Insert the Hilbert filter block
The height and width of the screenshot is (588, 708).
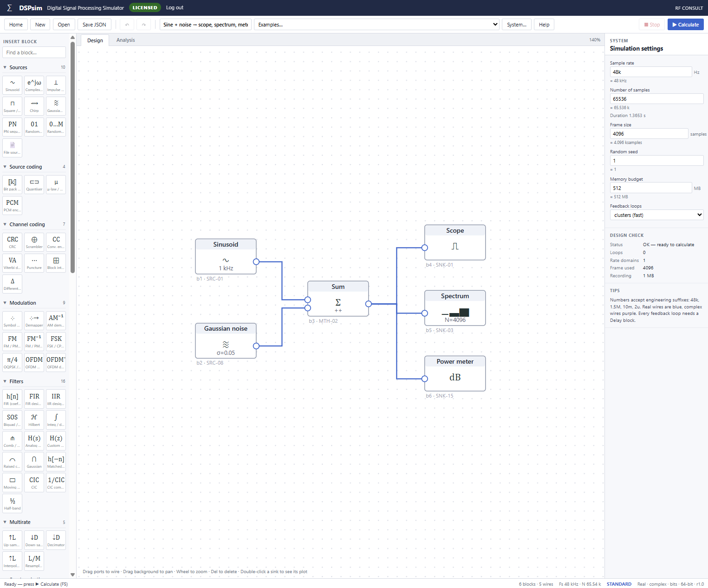(x=34, y=420)
